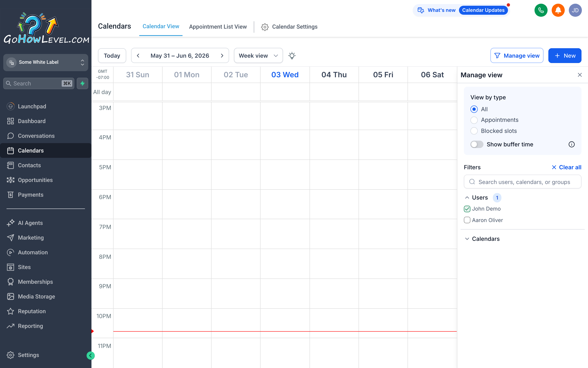Go to previous week arrow
Image resolution: width=588 pixels, height=368 pixels.
(x=138, y=55)
